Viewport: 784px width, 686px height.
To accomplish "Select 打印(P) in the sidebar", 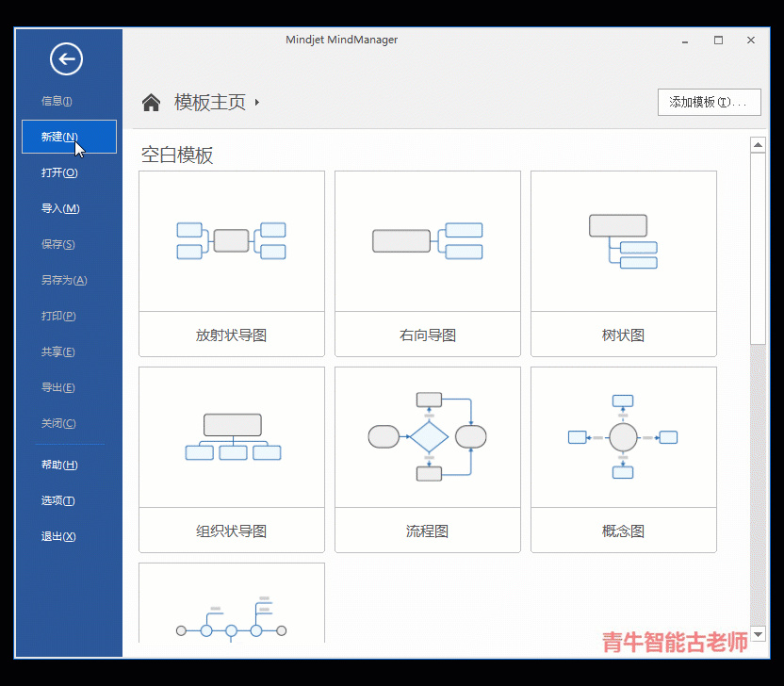I will click(x=58, y=316).
